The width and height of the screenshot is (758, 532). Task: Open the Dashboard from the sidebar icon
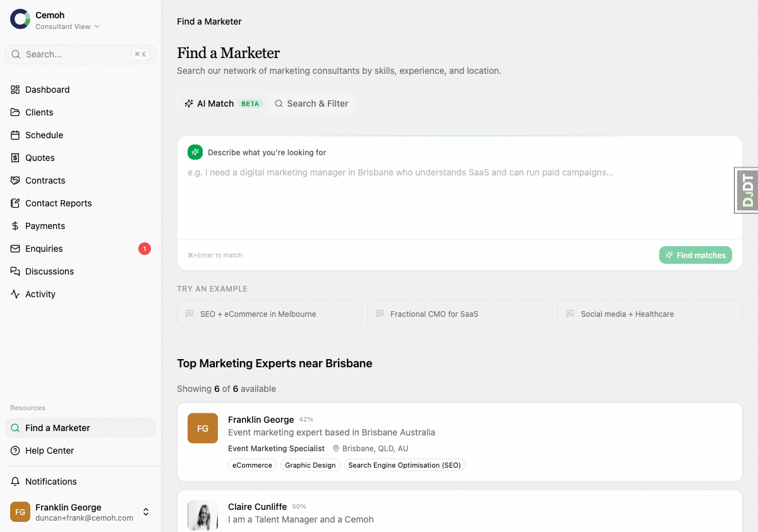point(15,90)
